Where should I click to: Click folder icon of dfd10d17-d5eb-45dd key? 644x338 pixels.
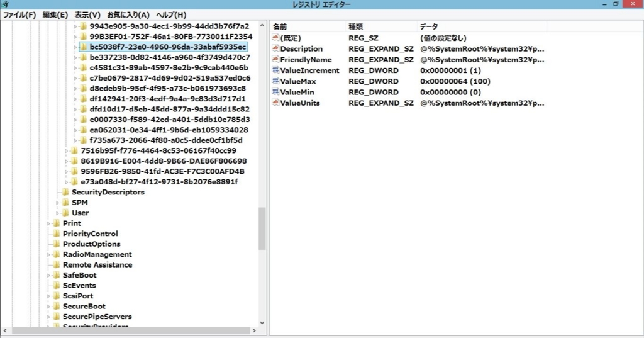[x=84, y=109]
